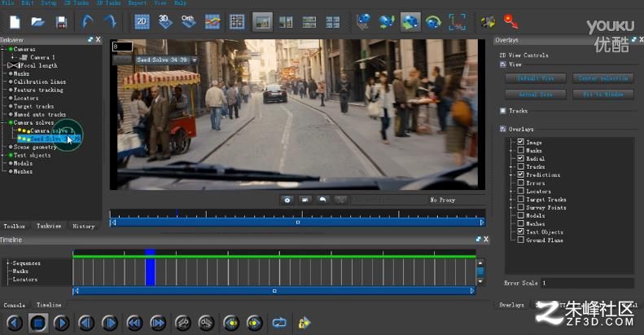
Task: Open the Edit menu
Action: tap(28, 3)
